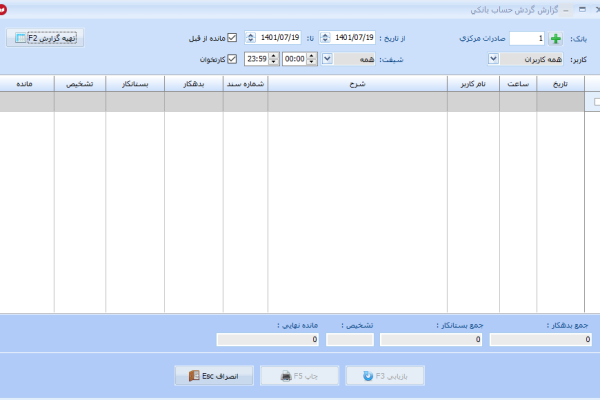Click the door icon on انصراف button
The height and width of the screenshot is (400, 600).
click(x=194, y=376)
